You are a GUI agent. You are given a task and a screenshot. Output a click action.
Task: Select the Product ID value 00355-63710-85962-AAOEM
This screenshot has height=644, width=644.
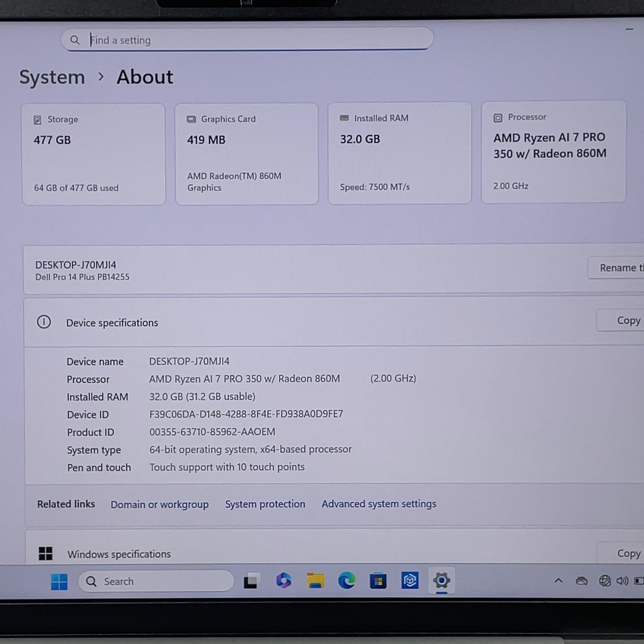(212, 431)
